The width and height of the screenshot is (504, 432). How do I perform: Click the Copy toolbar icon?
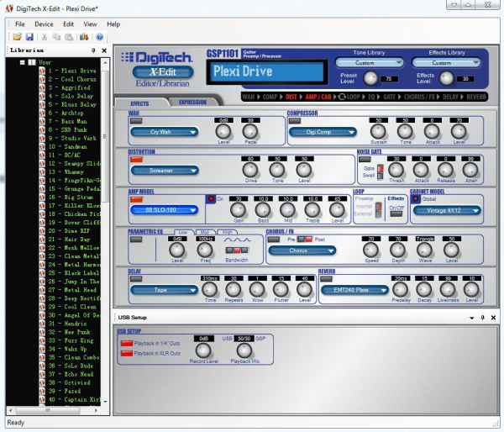pyautogui.click(x=56, y=37)
